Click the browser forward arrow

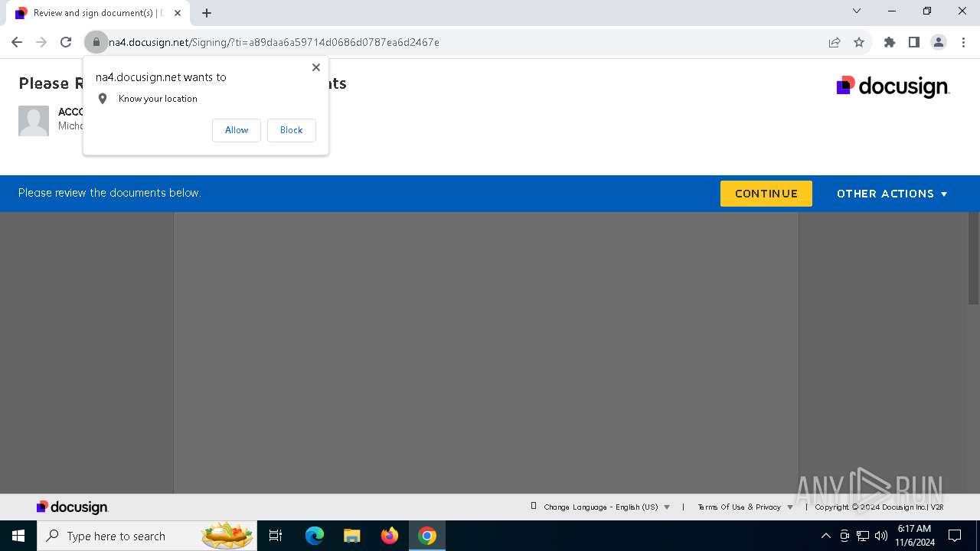tap(41, 42)
